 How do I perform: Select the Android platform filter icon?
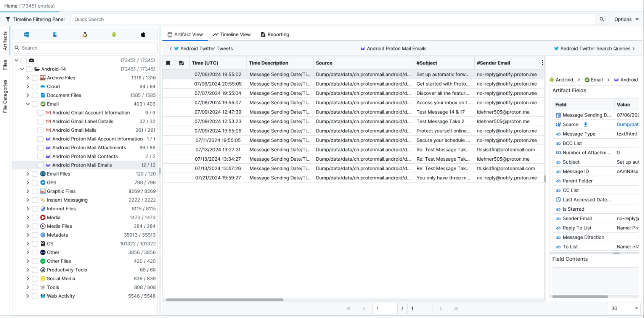click(x=114, y=34)
